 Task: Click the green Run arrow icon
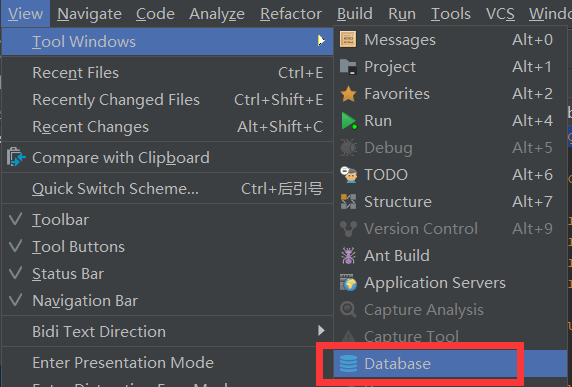click(x=349, y=121)
